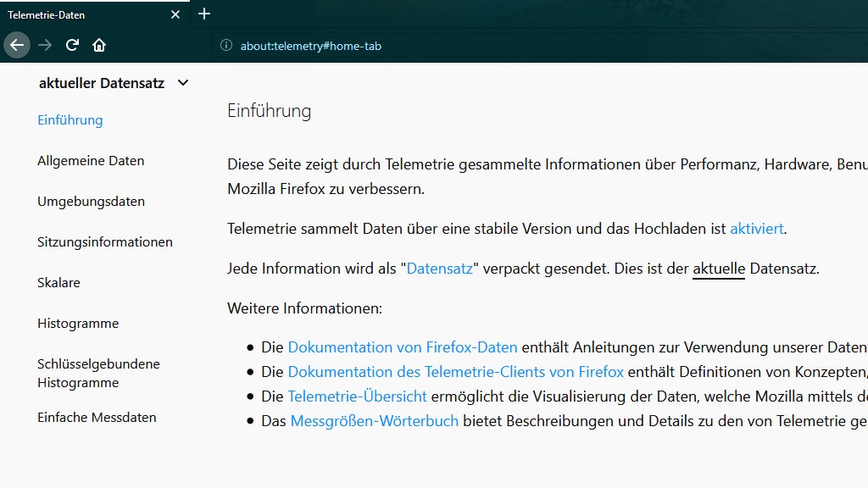Open Dokumentation von Firefox-Daten link

tap(403, 347)
